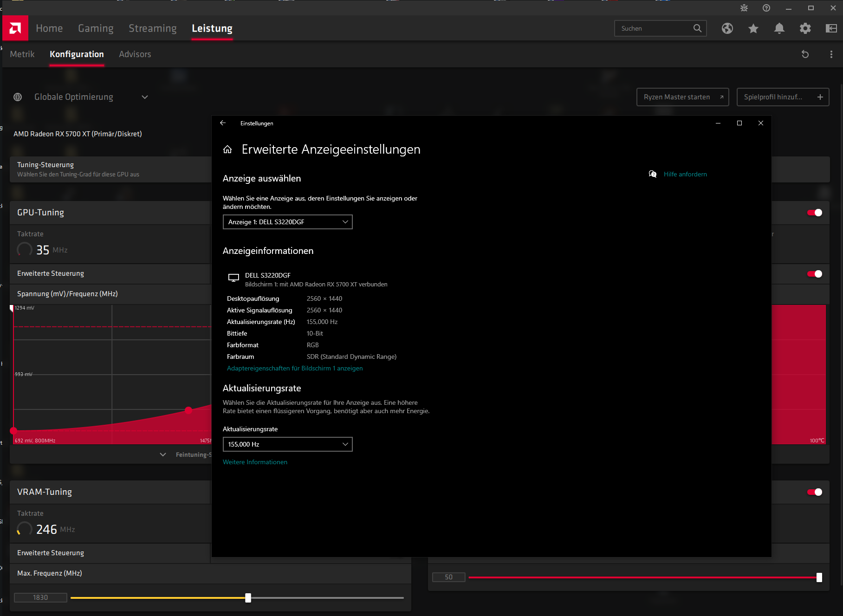Open the help question mark icon
The width and height of the screenshot is (843, 616).
click(x=766, y=8)
